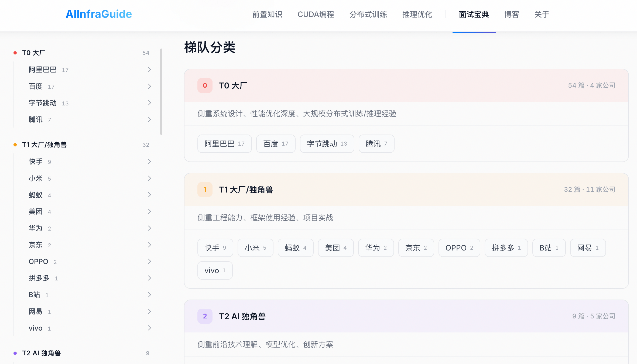Click the 拼多多 tag on T1 card
The image size is (637, 364).
coord(506,248)
